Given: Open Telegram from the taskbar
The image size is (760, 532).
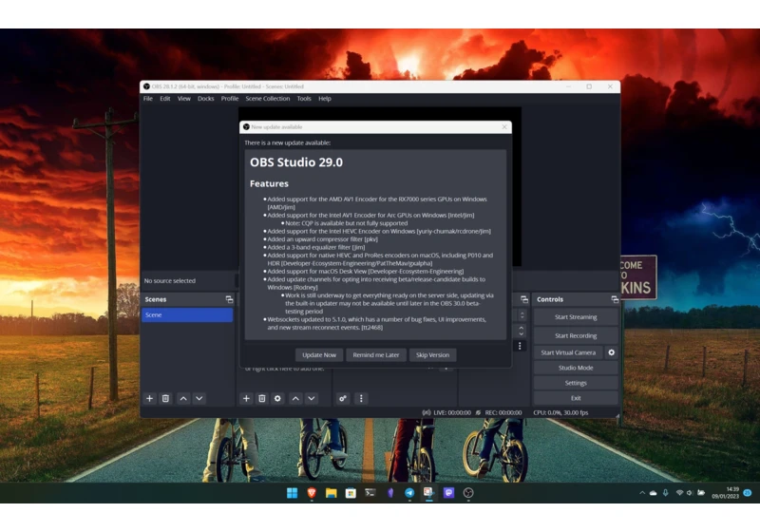Looking at the screenshot, I should 409,493.
